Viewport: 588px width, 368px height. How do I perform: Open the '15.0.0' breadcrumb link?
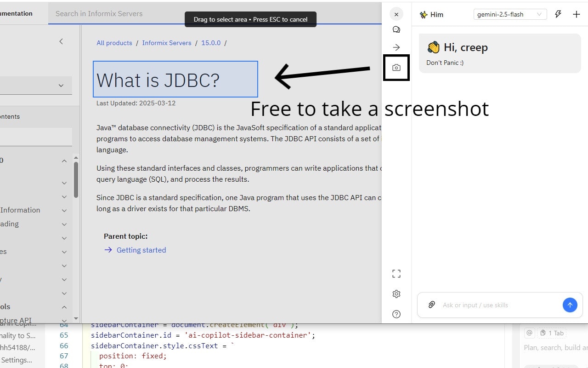click(211, 43)
